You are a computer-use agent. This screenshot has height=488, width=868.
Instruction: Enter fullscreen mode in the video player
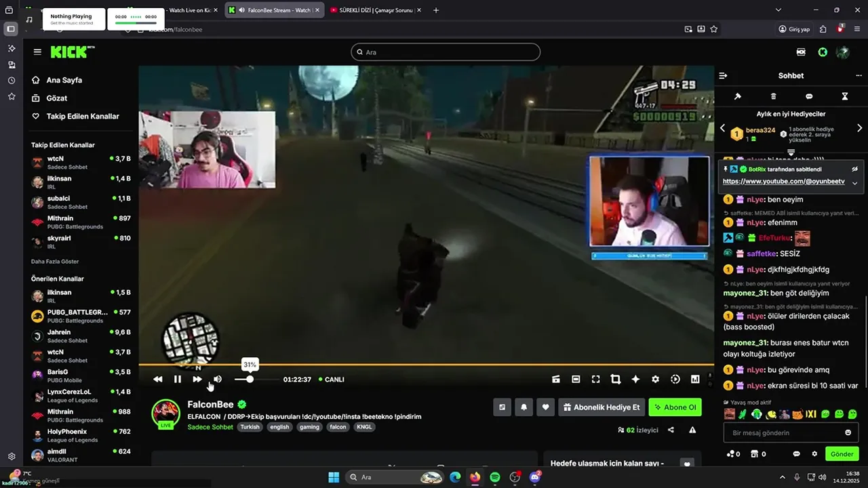[595, 380]
